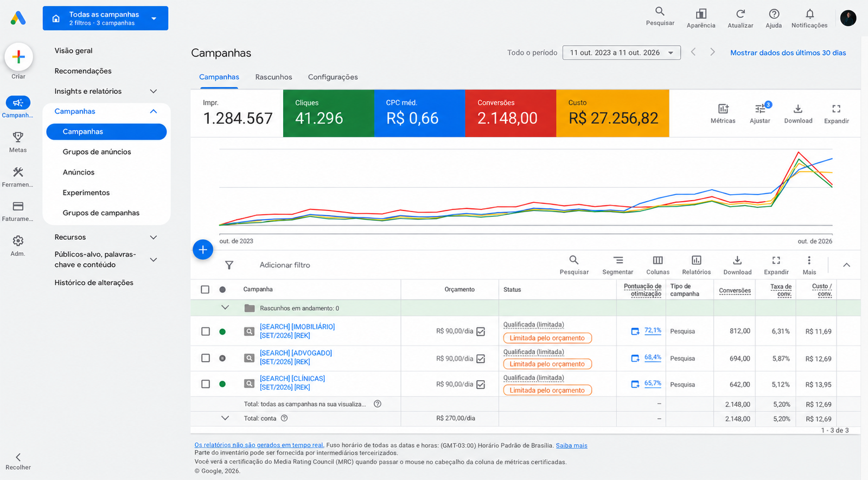Open Adm. gear icon

tap(18, 241)
